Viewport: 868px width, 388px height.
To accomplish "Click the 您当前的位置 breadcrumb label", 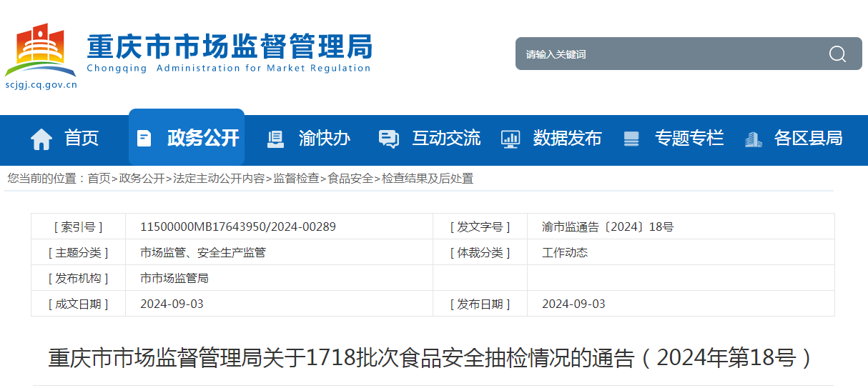I will click(46, 179).
